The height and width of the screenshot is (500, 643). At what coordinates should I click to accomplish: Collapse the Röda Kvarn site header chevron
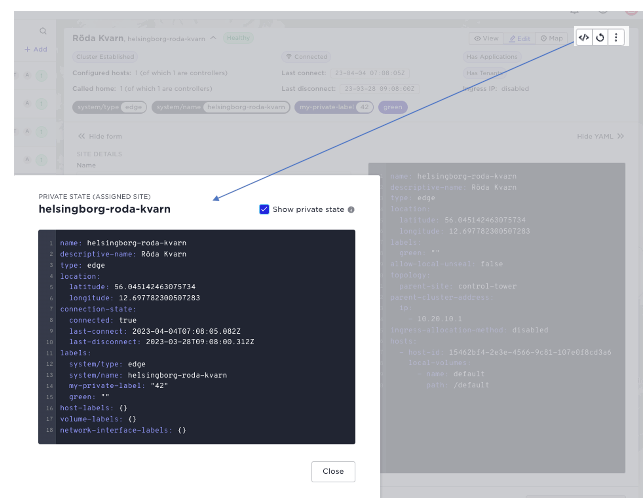213,38
